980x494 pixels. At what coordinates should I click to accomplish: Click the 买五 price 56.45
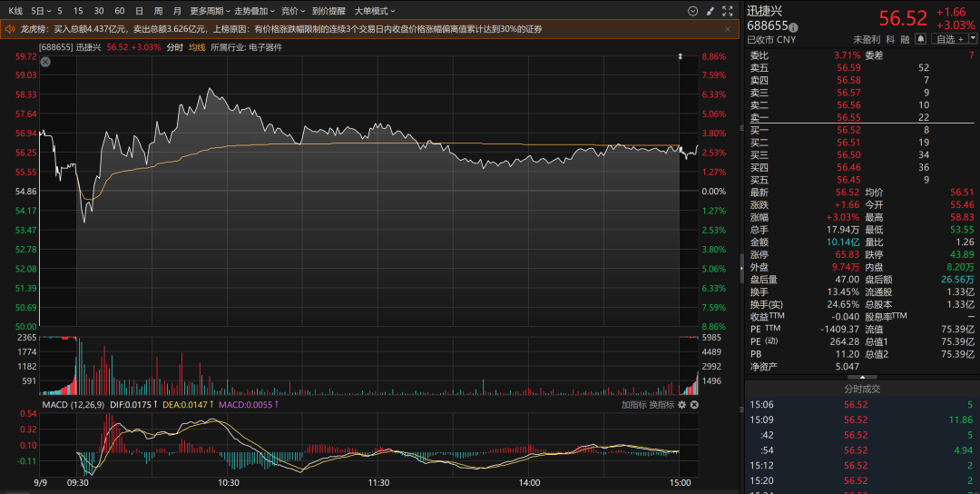click(x=848, y=180)
